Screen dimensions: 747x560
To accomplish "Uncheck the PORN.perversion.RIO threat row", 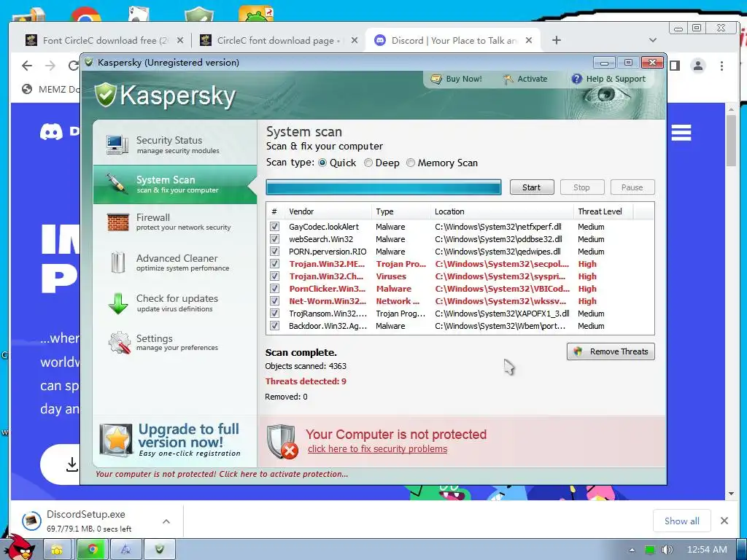I will [274, 251].
